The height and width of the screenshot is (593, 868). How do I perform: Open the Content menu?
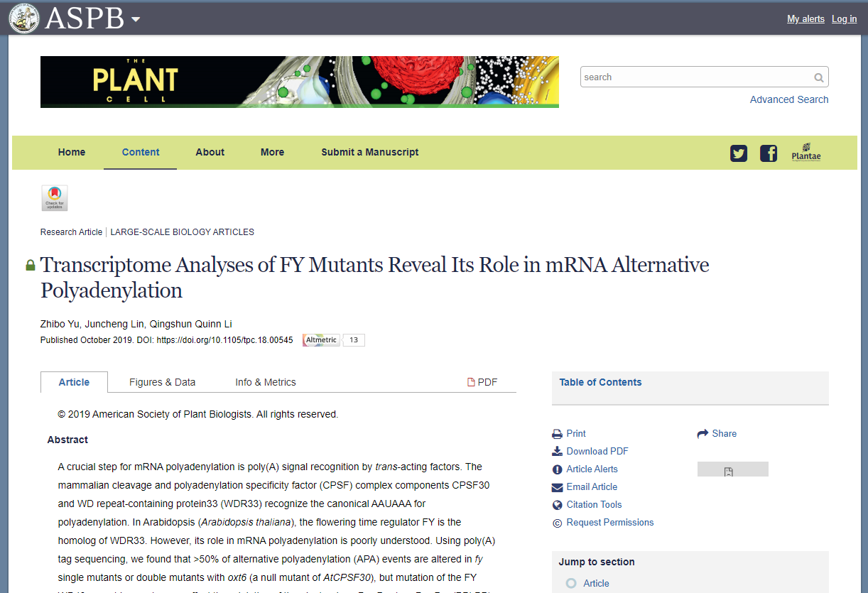(x=141, y=152)
